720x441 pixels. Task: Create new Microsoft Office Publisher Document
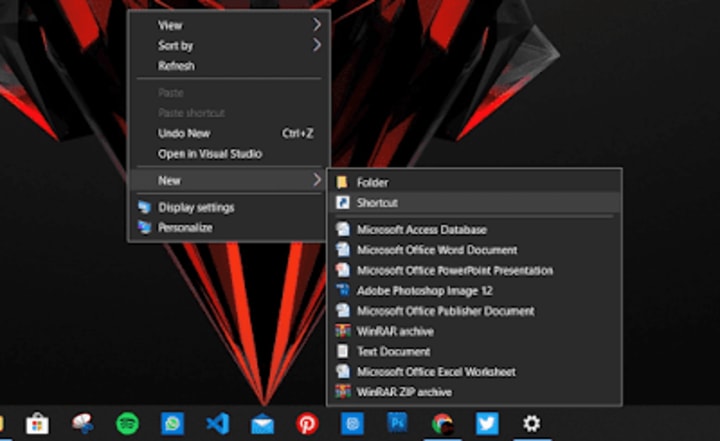[x=474, y=311]
